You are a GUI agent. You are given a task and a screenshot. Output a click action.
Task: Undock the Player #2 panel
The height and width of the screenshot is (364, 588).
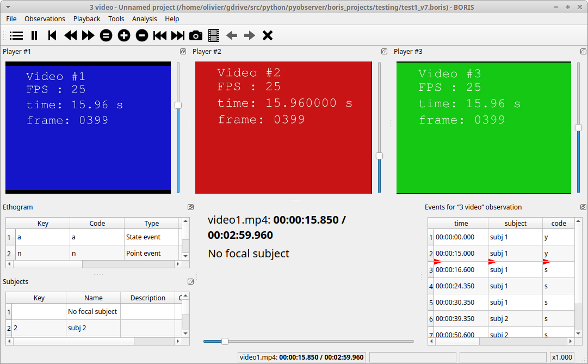(x=384, y=51)
